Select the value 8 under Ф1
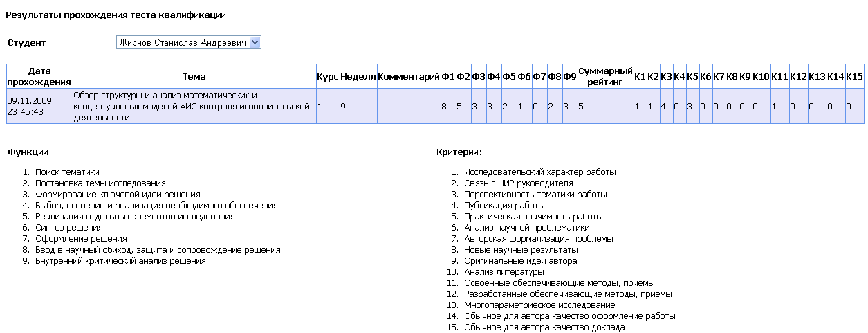 [448, 106]
